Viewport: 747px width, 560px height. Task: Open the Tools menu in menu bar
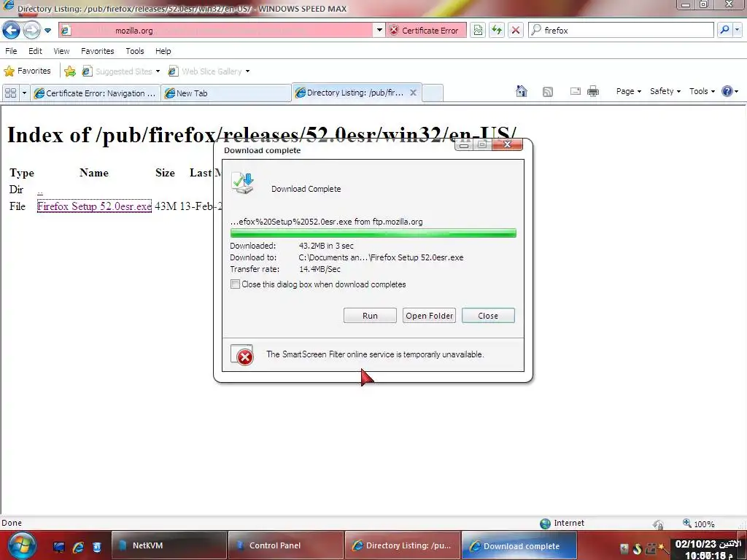point(135,51)
